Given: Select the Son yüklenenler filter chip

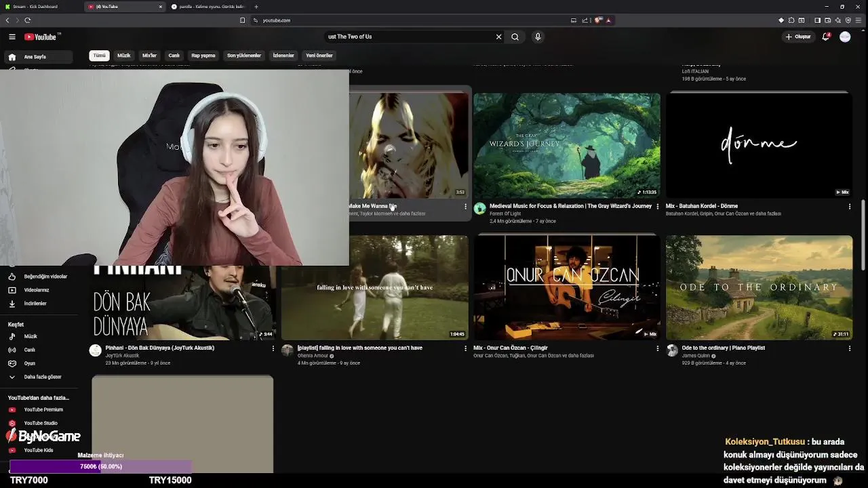Looking at the screenshot, I should 244,56.
